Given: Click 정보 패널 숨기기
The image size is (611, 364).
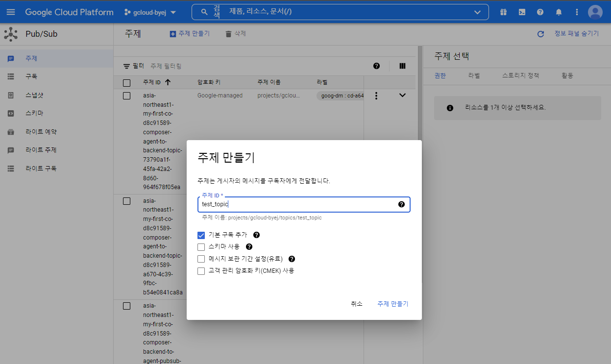Looking at the screenshot, I should (576, 34).
